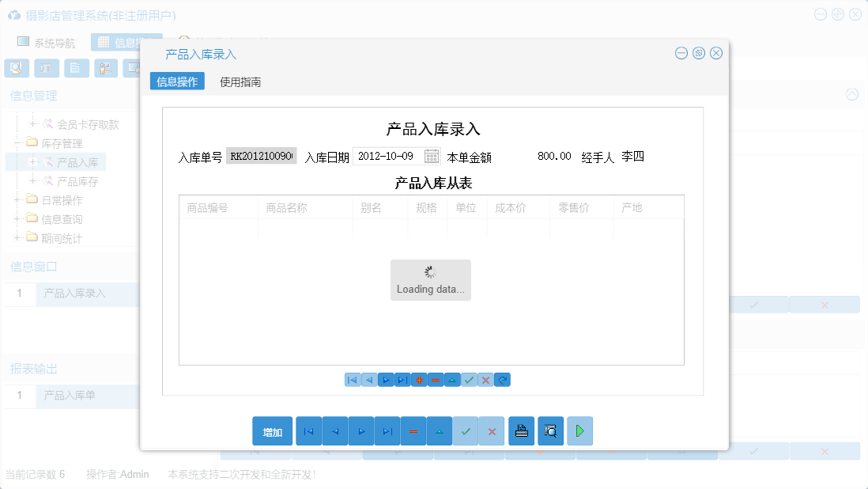Click the edit triangle icon in bottom toolbar
Screen dimensions: 868x489
coord(440,431)
